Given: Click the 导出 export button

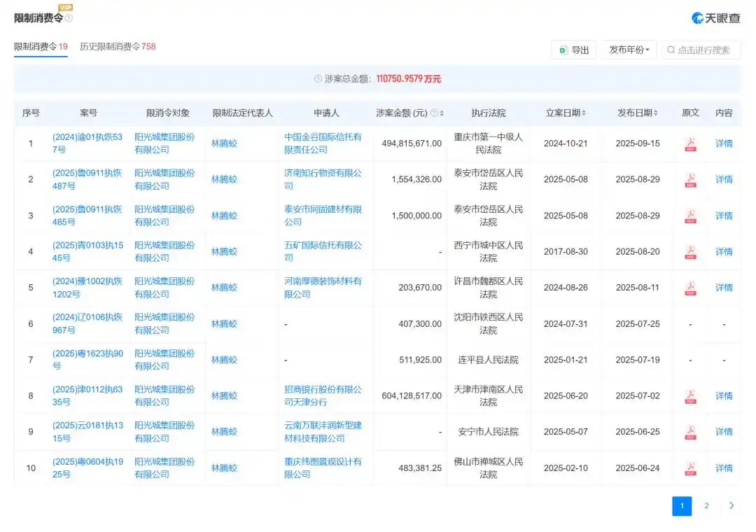Looking at the screenshot, I should tap(574, 50).
